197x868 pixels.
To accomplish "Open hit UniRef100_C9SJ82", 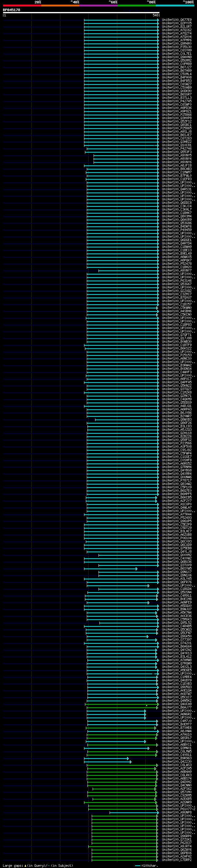I will (176, 450).
